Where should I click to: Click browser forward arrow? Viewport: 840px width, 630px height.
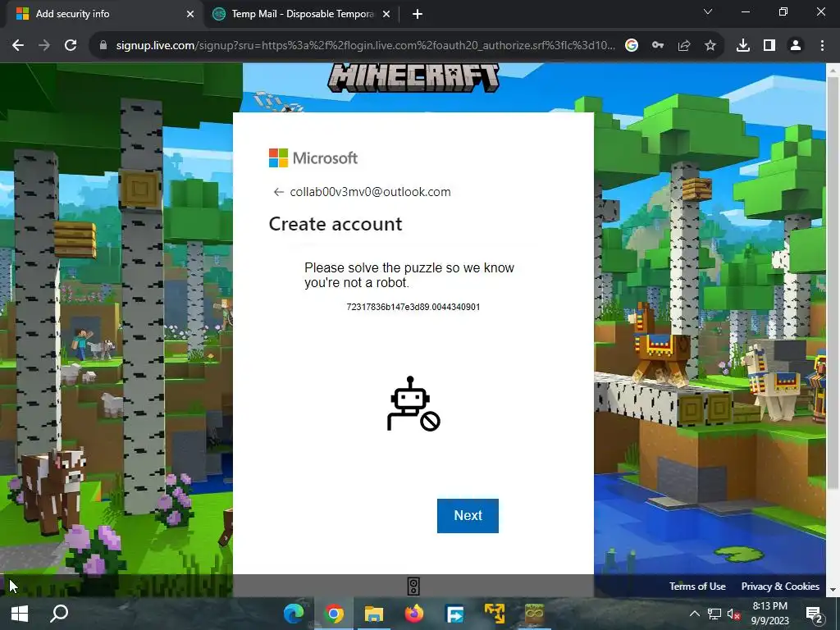[44, 46]
